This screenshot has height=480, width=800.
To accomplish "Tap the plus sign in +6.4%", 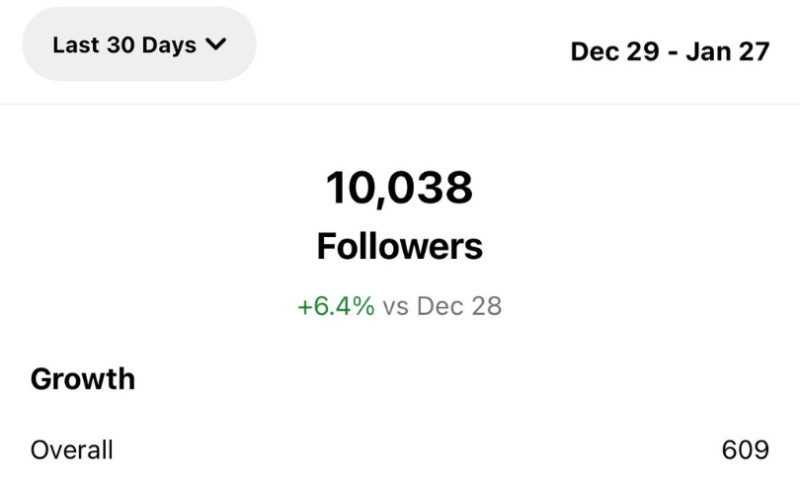I will [305, 307].
